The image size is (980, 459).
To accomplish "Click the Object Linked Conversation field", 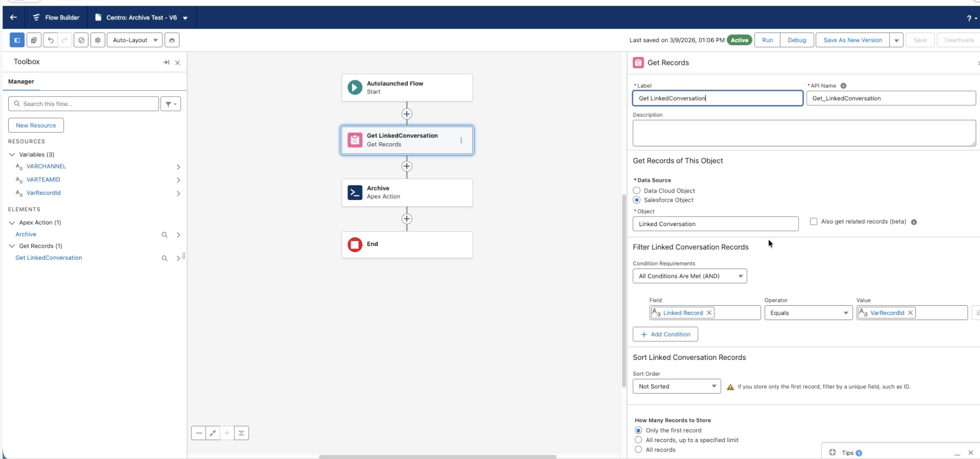I will (716, 224).
